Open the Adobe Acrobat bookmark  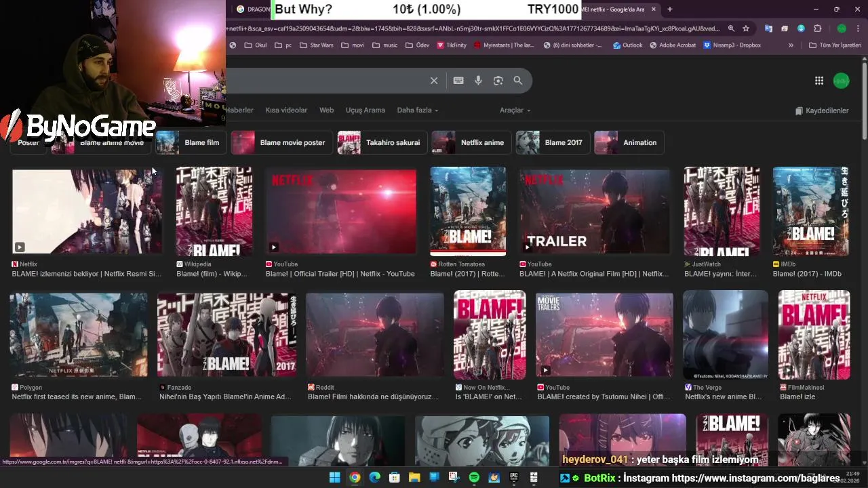[x=673, y=45]
